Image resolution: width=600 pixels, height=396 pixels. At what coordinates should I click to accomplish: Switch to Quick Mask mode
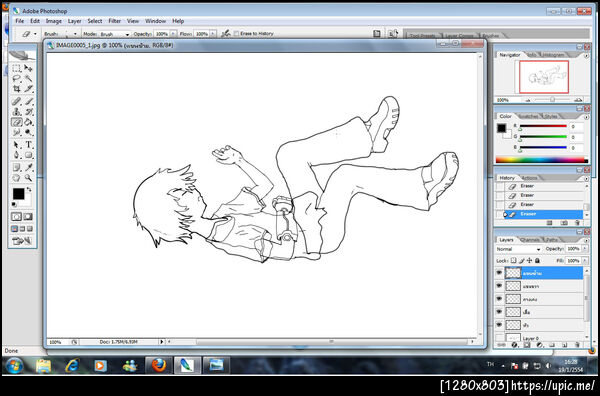click(x=28, y=217)
